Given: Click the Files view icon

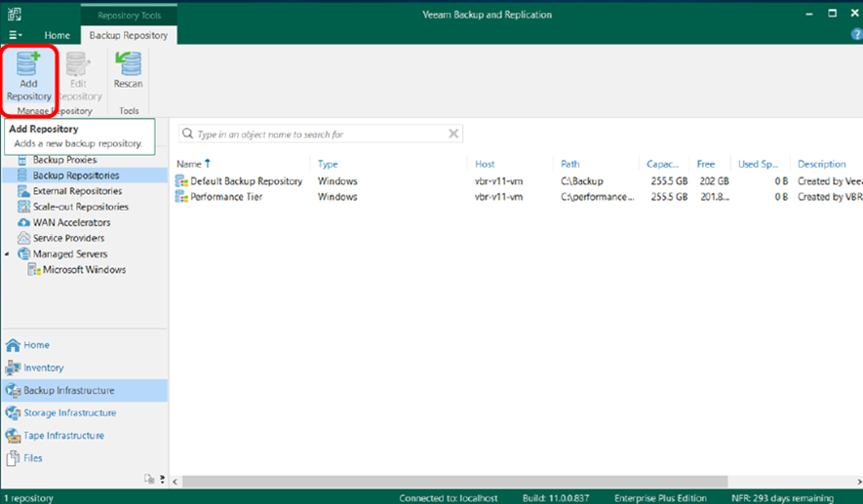Looking at the screenshot, I should (x=13, y=458).
